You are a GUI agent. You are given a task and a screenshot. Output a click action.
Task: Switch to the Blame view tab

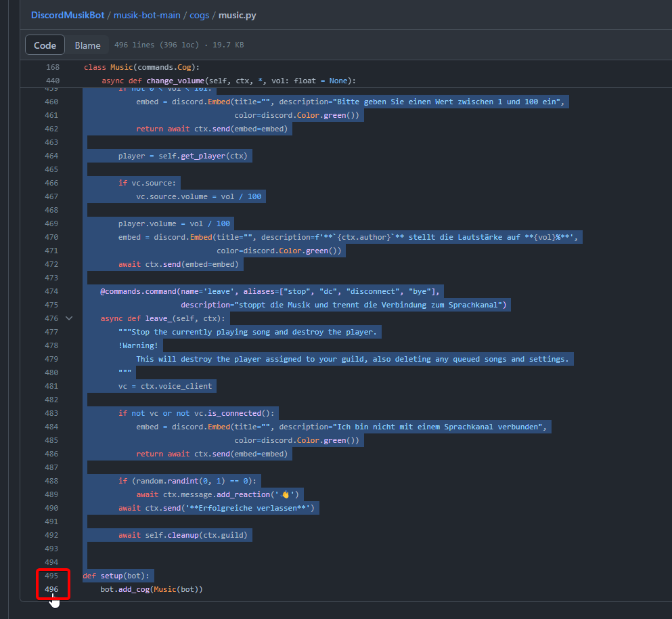tap(87, 45)
